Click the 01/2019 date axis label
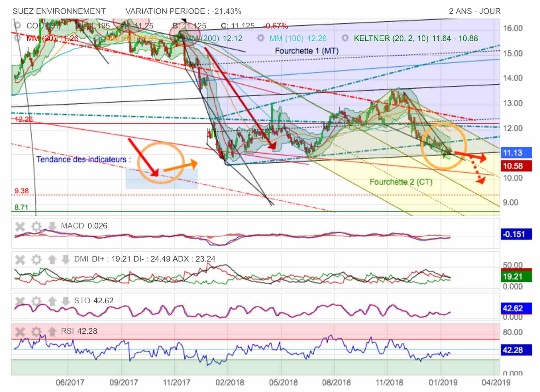The width and height of the screenshot is (540, 392). coord(443,382)
